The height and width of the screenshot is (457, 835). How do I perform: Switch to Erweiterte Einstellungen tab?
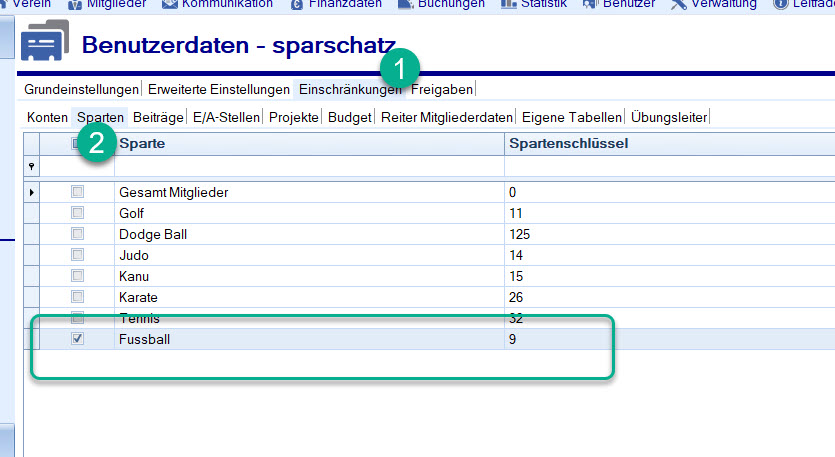(218, 89)
